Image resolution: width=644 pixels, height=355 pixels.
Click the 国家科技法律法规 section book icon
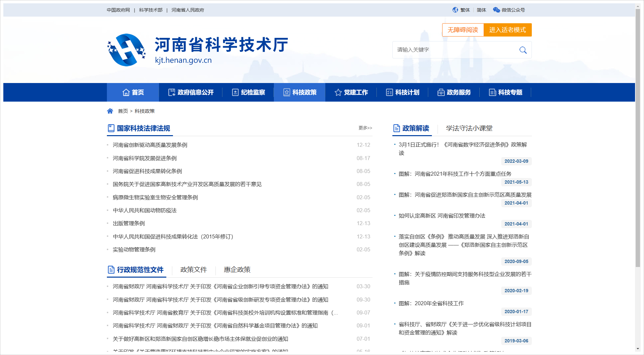click(111, 128)
